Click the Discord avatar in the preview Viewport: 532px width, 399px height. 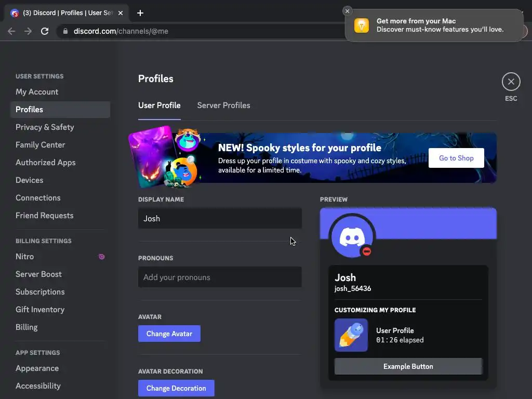click(352, 236)
